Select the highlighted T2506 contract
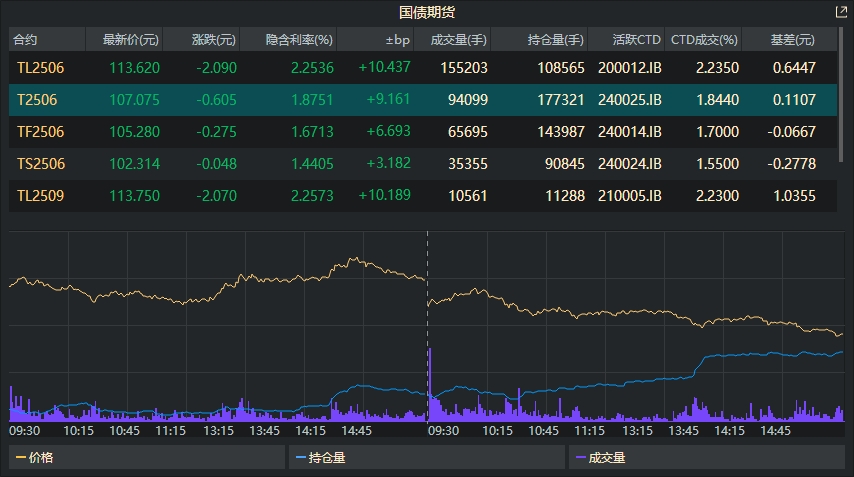Viewport: 854px width, 477px height. [x=36, y=100]
